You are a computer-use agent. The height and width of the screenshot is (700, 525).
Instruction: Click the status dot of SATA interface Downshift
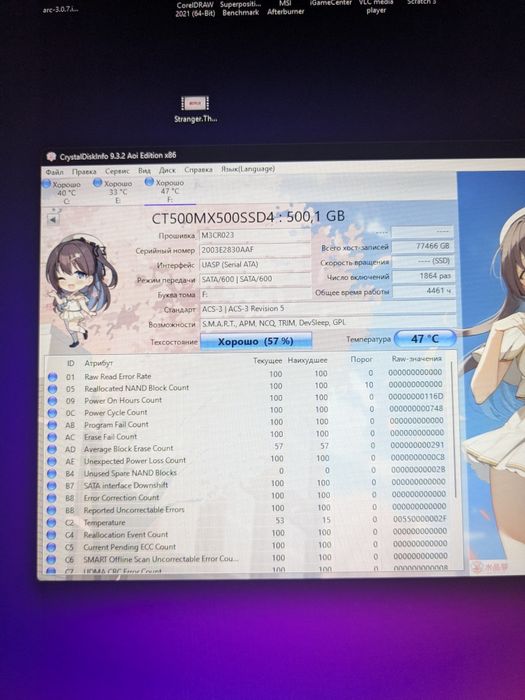click(51, 486)
